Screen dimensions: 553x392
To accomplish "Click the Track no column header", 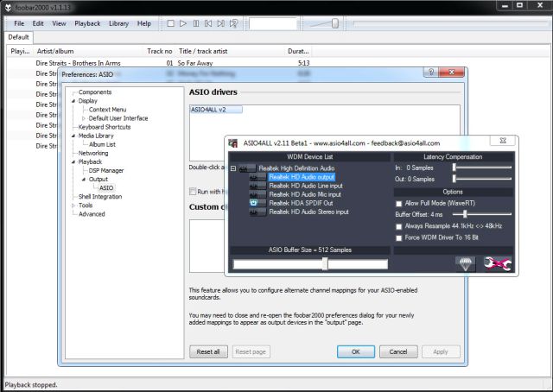I will click(159, 51).
